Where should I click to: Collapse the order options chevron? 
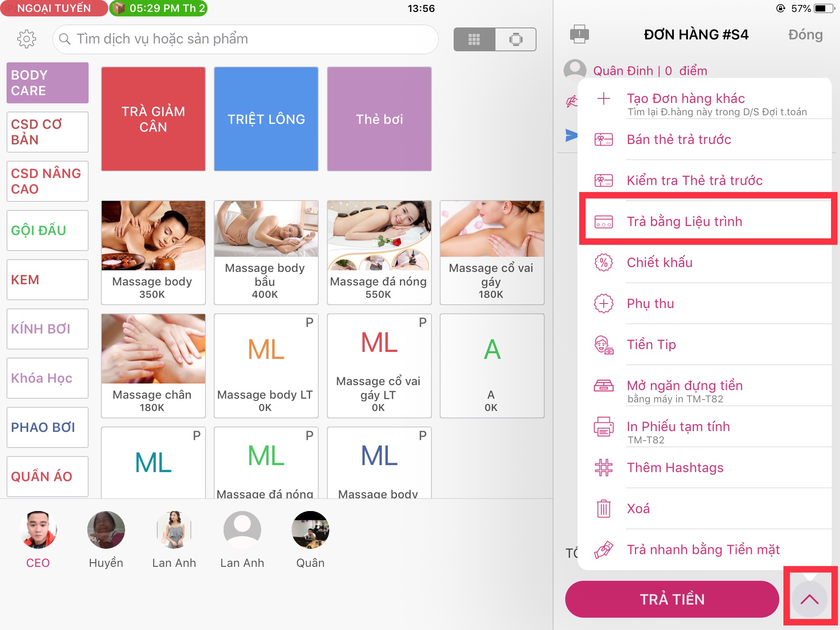click(x=809, y=599)
